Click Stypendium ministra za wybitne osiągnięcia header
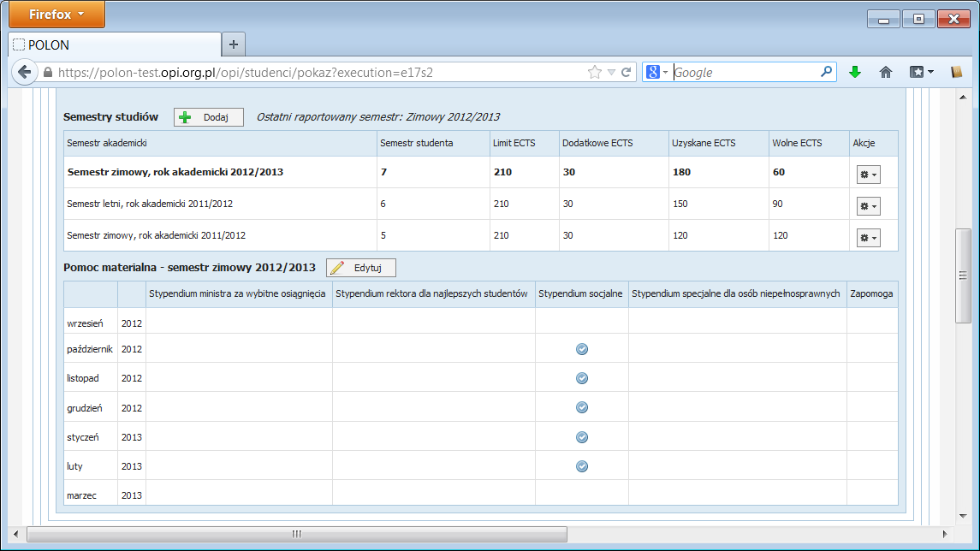 click(x=237, y=293)
